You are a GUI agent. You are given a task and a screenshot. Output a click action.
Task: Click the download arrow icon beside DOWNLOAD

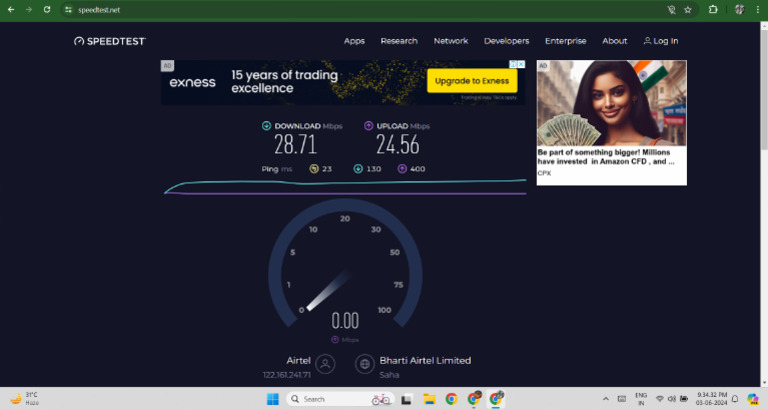(x=266, y=126)
